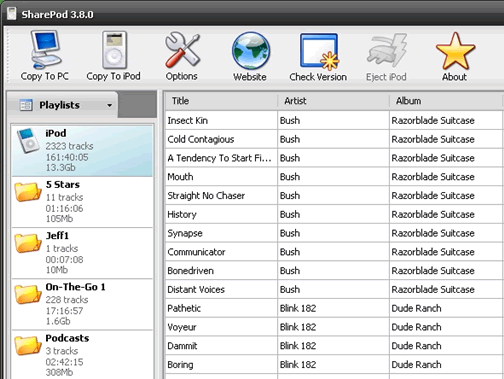Click the Eject iPod plug icon
Screen dimensions: 504x379
tap(387, 50)
